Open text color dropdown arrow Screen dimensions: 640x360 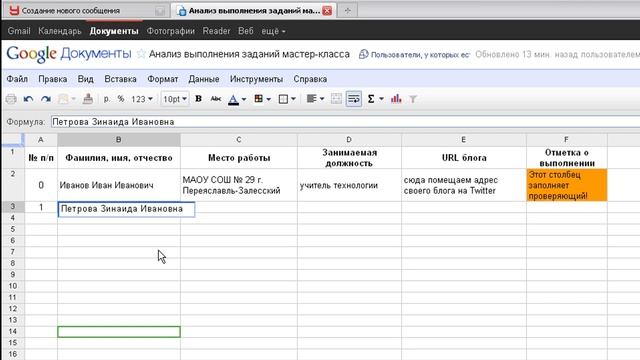tap(244, 99)
